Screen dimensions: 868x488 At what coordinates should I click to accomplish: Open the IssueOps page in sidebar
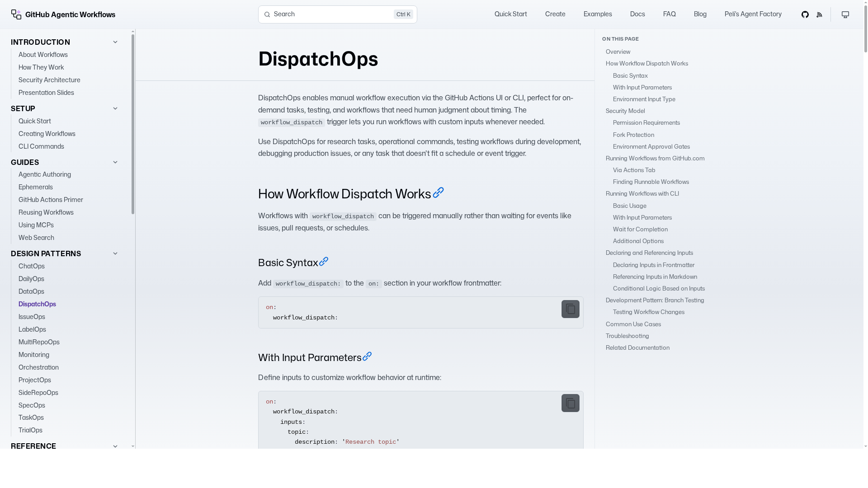click(x=32, y=317)
